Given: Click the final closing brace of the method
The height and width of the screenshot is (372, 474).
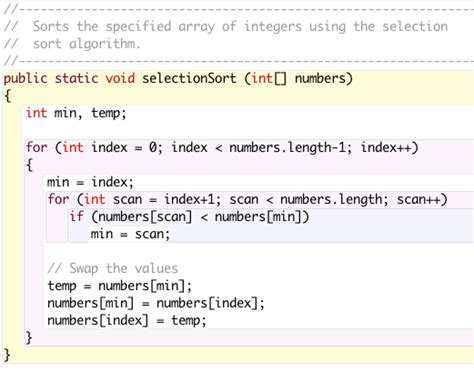Looking at the screenshot, I should pos(7,355).
